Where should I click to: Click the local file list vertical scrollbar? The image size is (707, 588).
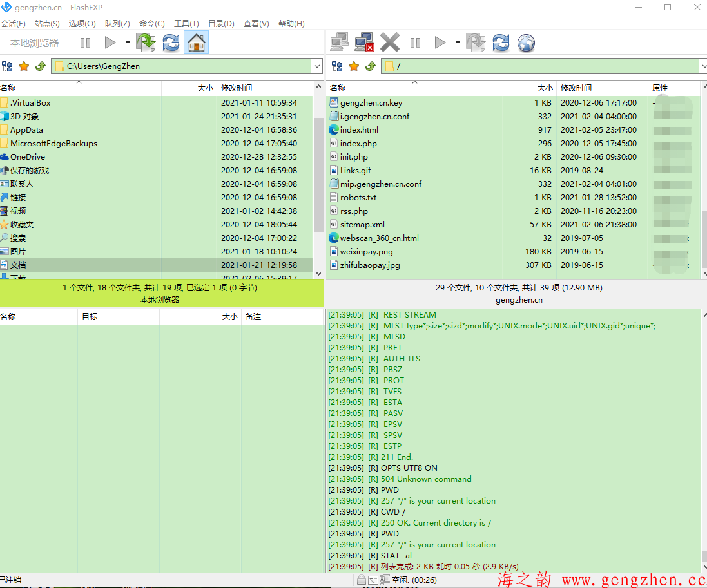[318, 174]
